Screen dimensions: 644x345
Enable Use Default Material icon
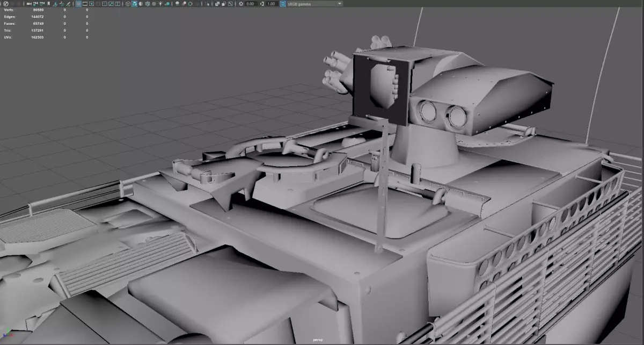point(141,3)
